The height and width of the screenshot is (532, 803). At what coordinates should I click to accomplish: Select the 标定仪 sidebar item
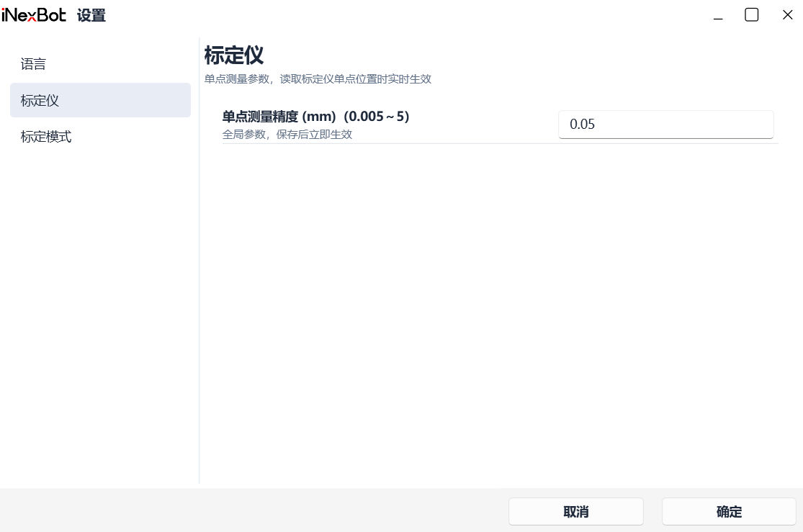click(100, 100)
